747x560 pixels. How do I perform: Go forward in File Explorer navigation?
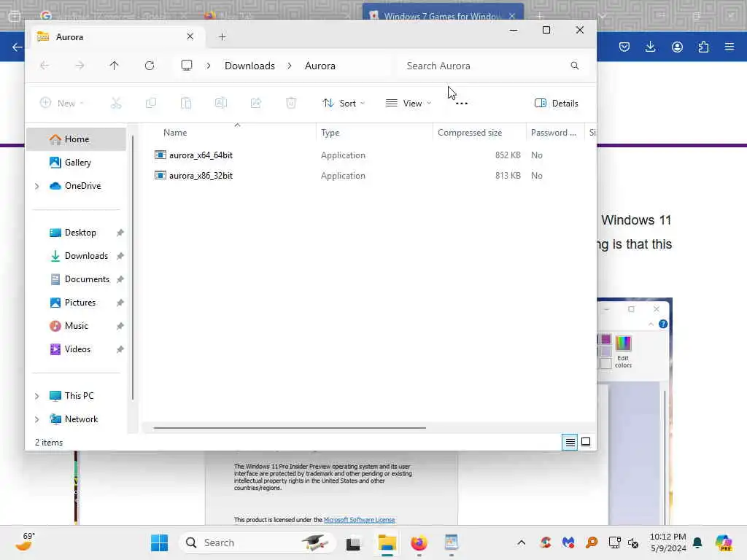80,66
